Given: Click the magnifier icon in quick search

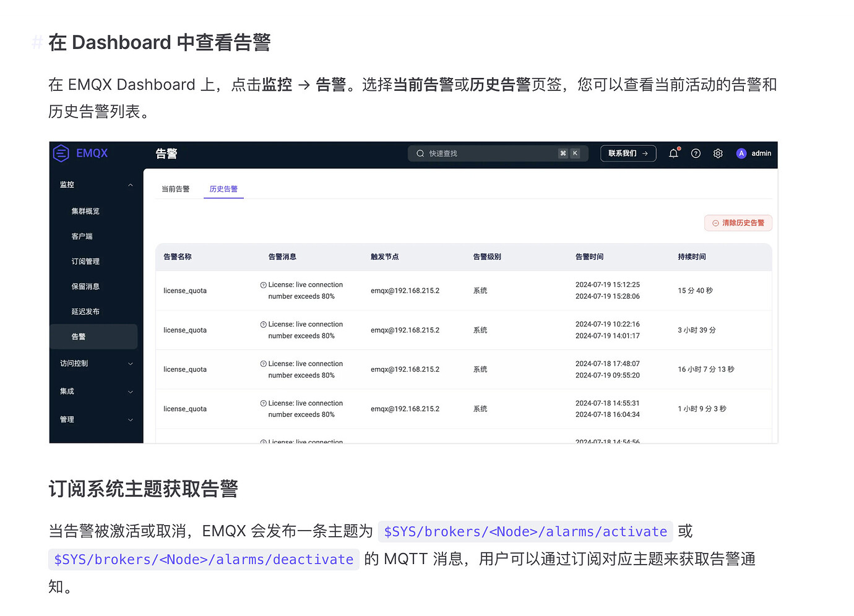Looking at the screenshot, I should point(420,153).
